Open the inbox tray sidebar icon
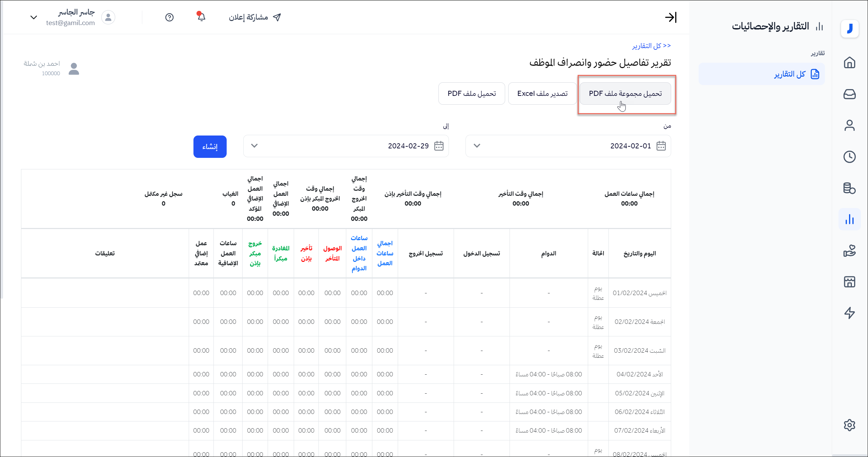Viewport: 868px width, 457px height. pyautogui.click(x=849, y=94)
